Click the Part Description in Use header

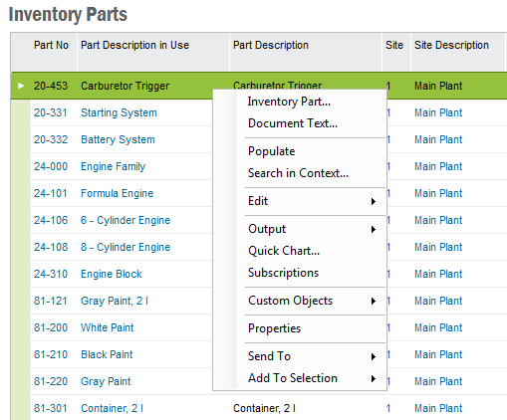point(134,45)
